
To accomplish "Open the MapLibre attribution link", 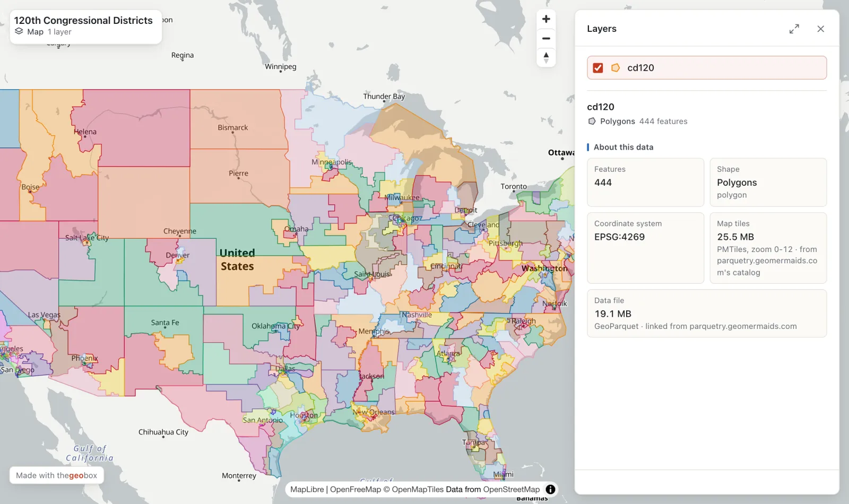I will pos(307,489).
